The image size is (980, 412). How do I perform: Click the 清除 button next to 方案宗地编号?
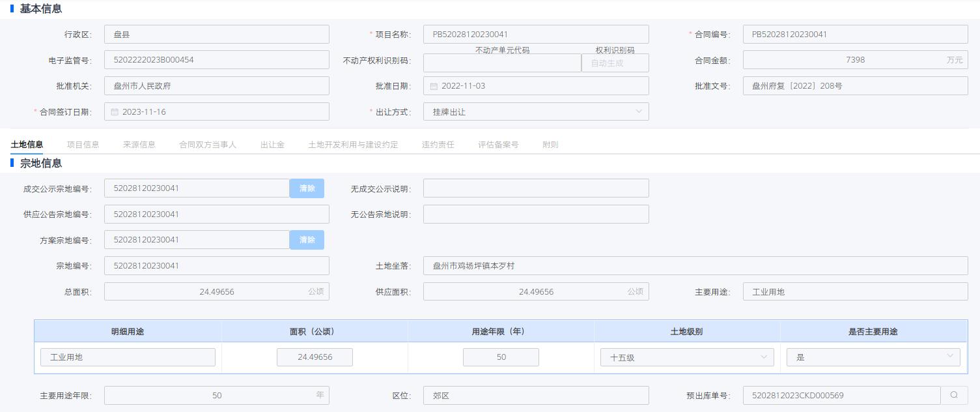(x=307, y=240)
